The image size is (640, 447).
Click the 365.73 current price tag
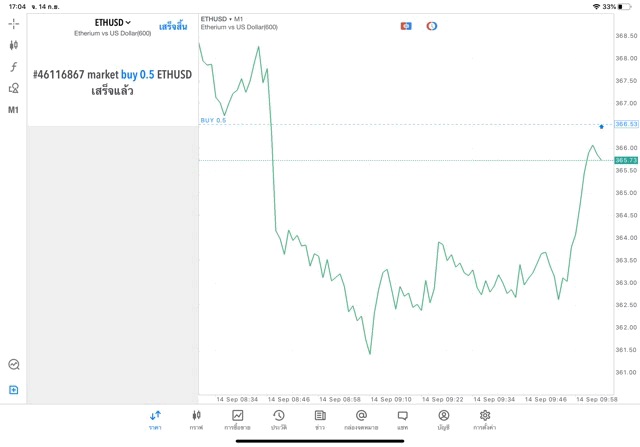626,160
